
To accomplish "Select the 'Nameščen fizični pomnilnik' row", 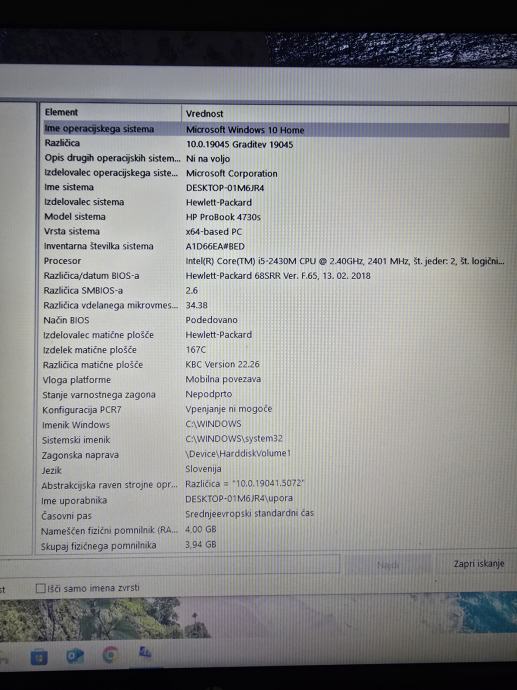I will 275,530.
